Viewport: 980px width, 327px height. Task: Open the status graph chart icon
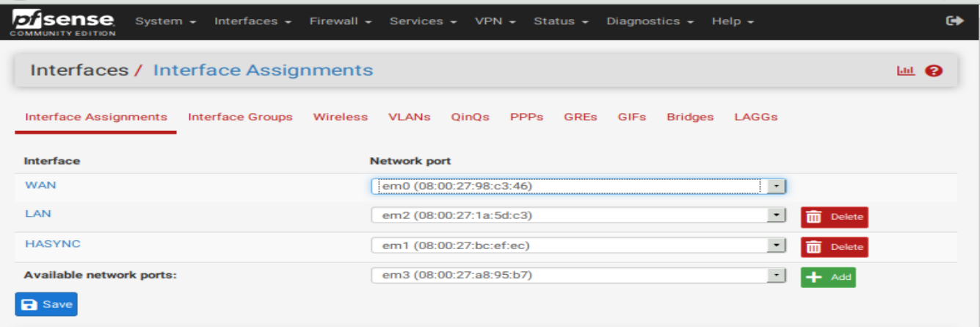point(907,71)
